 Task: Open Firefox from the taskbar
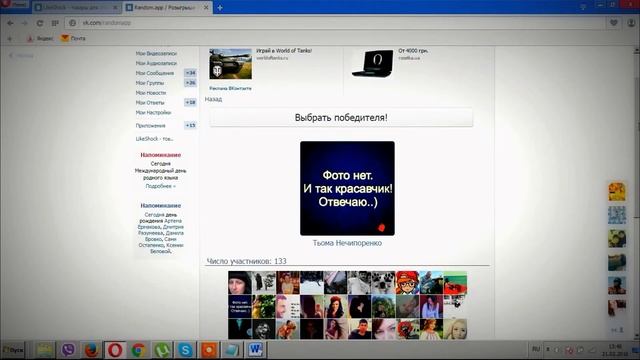tap(91, 350)
